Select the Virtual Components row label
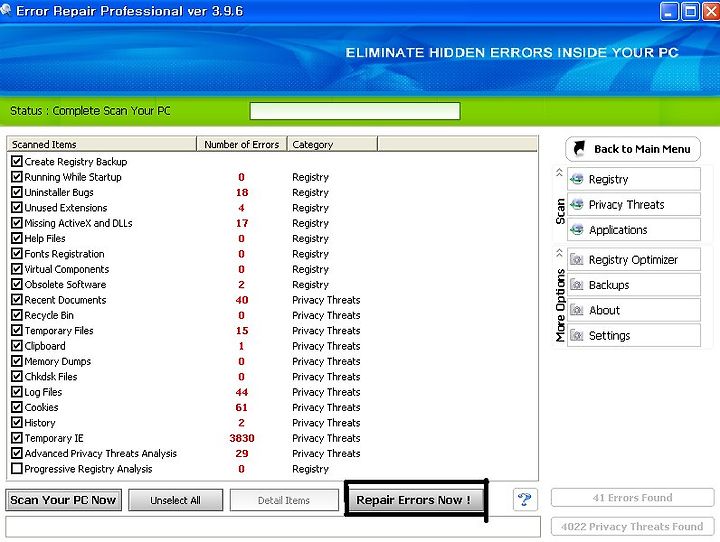This screenshot has height=542, width=720. point(67,269)
